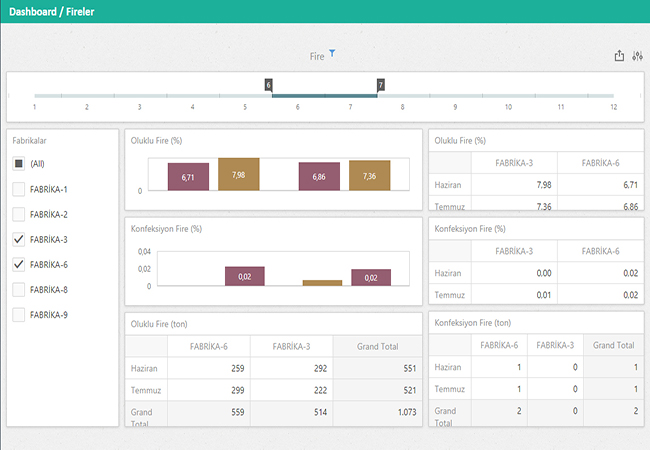Screen dimensions: 650x450
Task: Click the filter icon beside Fire title
Action: 332,53
